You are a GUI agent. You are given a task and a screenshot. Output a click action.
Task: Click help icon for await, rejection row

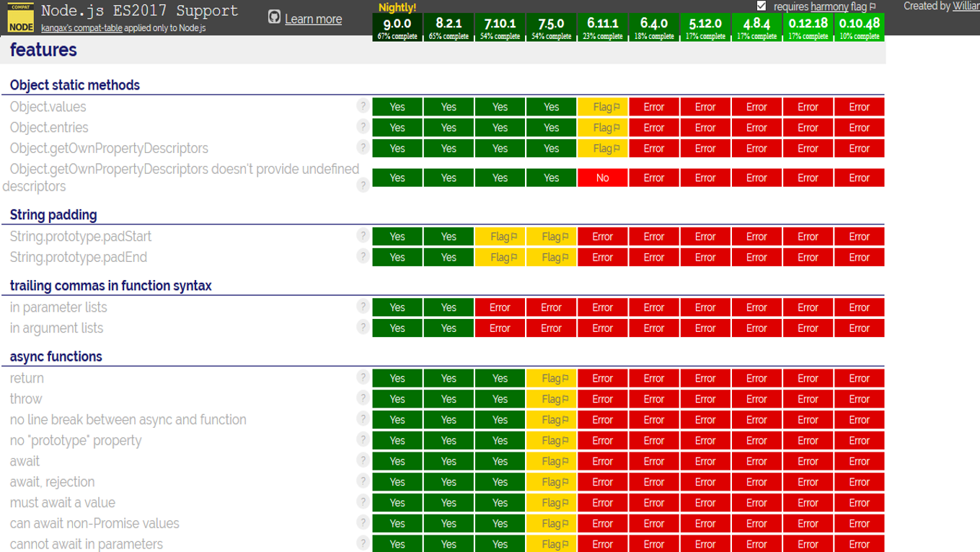point(363,481)
